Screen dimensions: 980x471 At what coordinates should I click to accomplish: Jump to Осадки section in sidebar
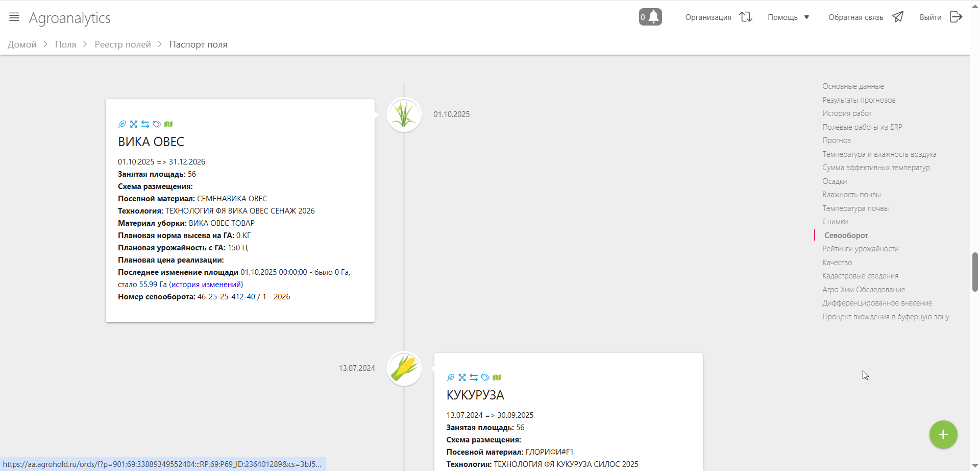click(x=835, y=181)
